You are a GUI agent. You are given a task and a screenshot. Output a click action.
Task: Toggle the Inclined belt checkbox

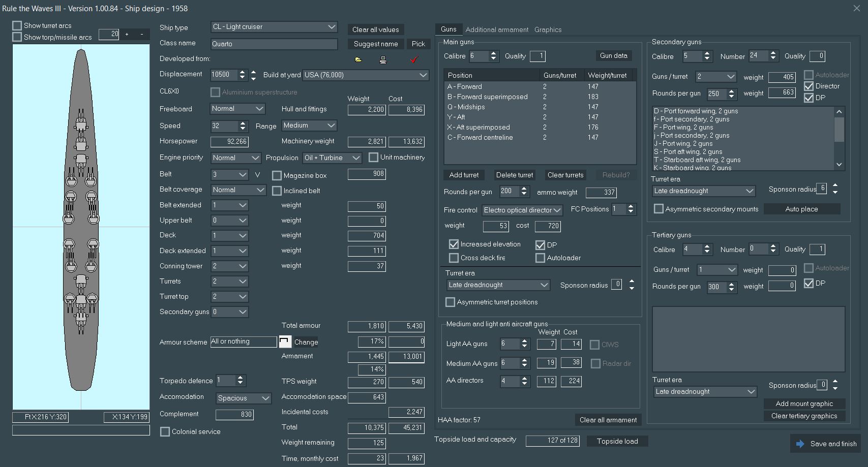coord(277,191)
